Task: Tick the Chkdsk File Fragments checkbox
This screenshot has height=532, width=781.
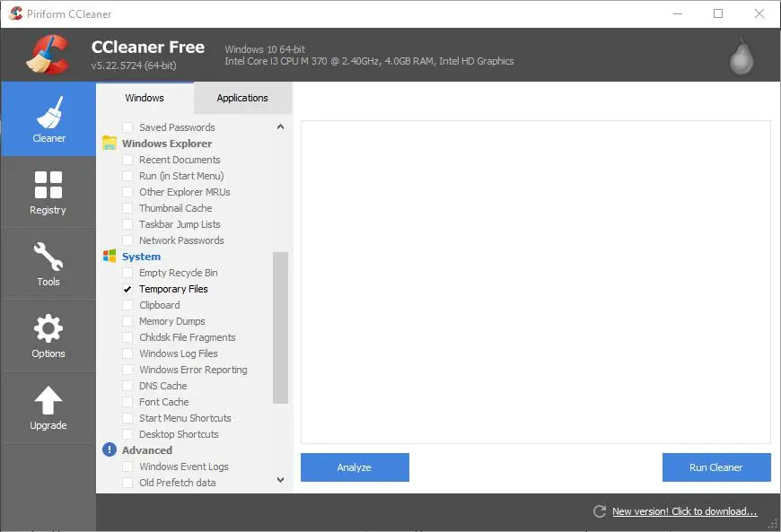Action: (127, 337)
